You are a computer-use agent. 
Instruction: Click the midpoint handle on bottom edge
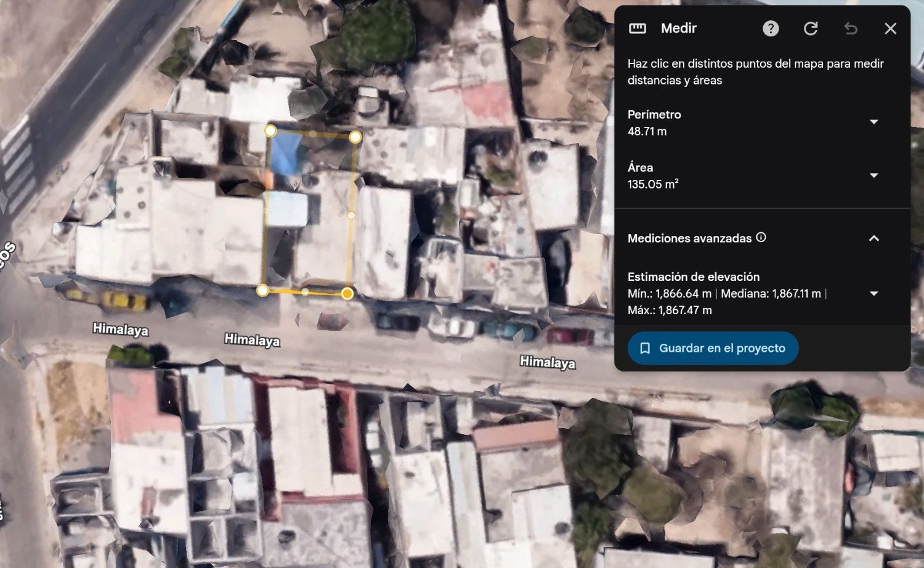pos(305,292)
